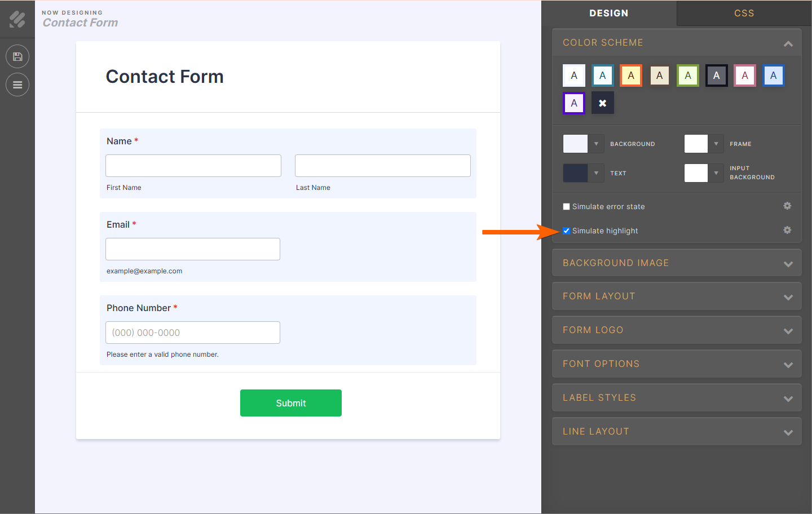Click the X remove color scheme icon
812x514 pixels.
(602, 103)
